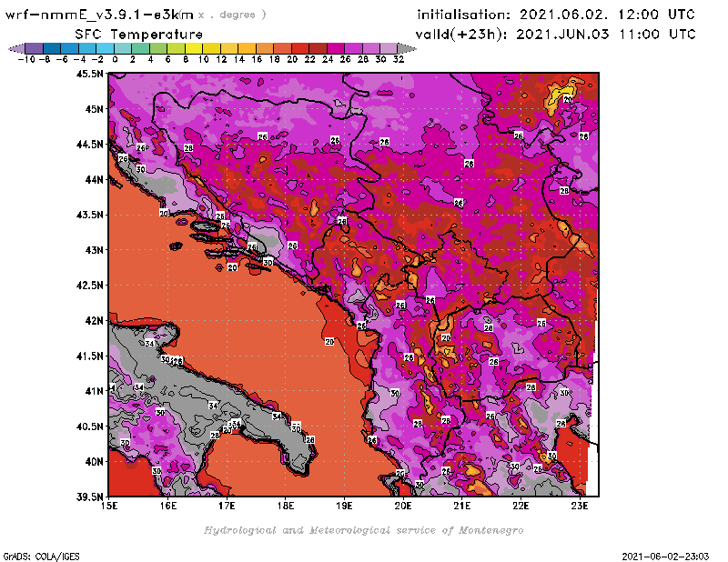Click the "43.5N" latitude label
The height and width of the screenshot is (562, 728).
click(x=89, y=215)
